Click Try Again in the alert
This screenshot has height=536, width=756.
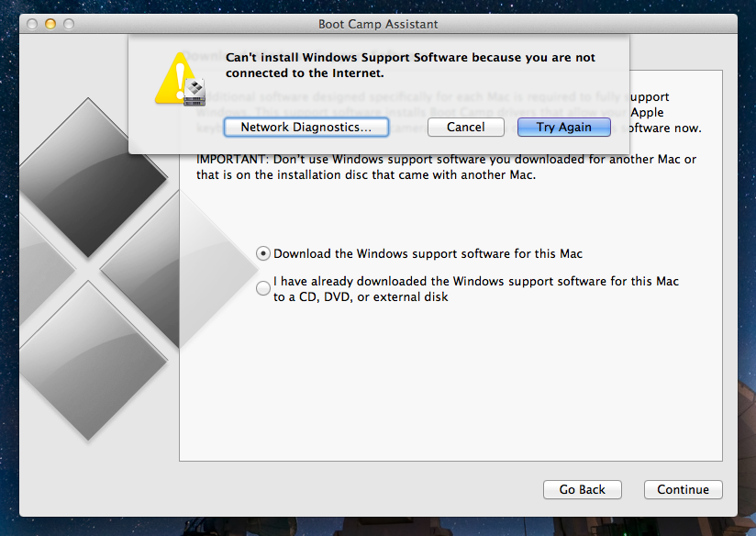[563, 127]
